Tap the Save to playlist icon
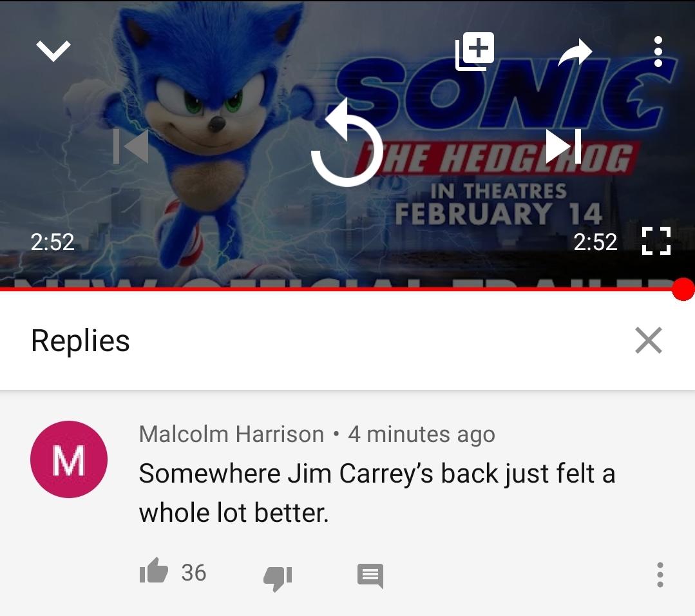 coord(475,51)
